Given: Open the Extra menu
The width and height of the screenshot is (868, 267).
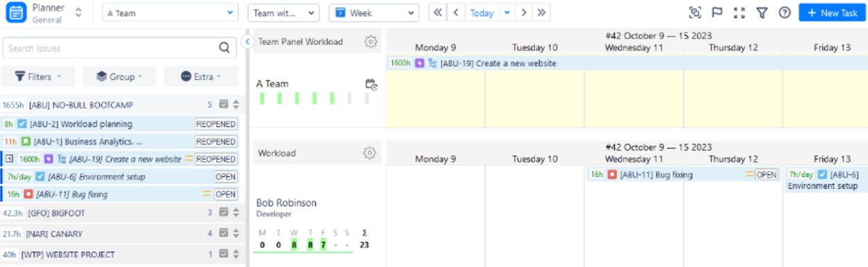Looking at the screenshot, I should 201,77.
